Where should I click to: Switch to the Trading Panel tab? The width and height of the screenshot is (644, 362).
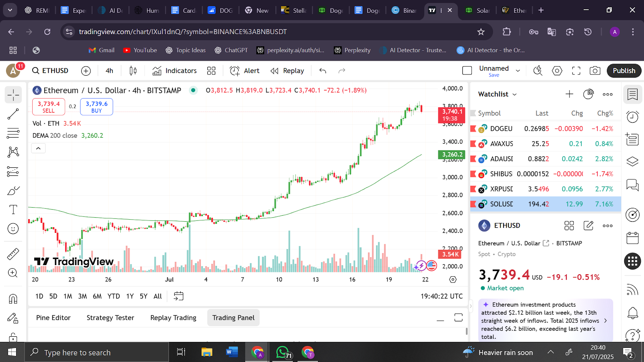(x=233, y=318)
